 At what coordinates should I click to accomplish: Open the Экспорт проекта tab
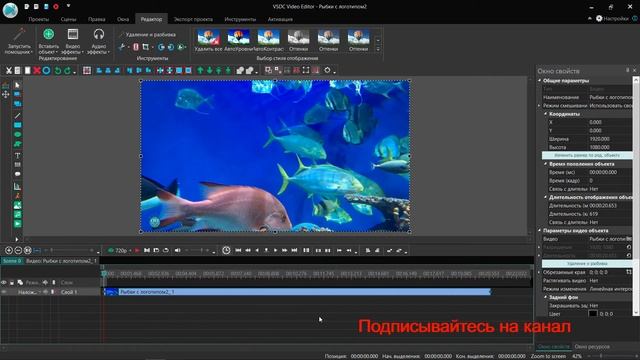pyautogui.click(x=193, y=19)
